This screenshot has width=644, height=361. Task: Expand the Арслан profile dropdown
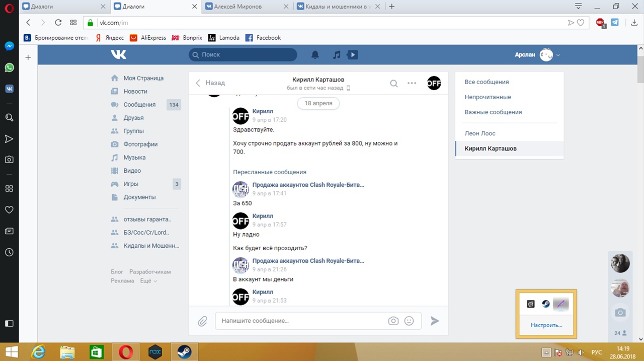558,55
